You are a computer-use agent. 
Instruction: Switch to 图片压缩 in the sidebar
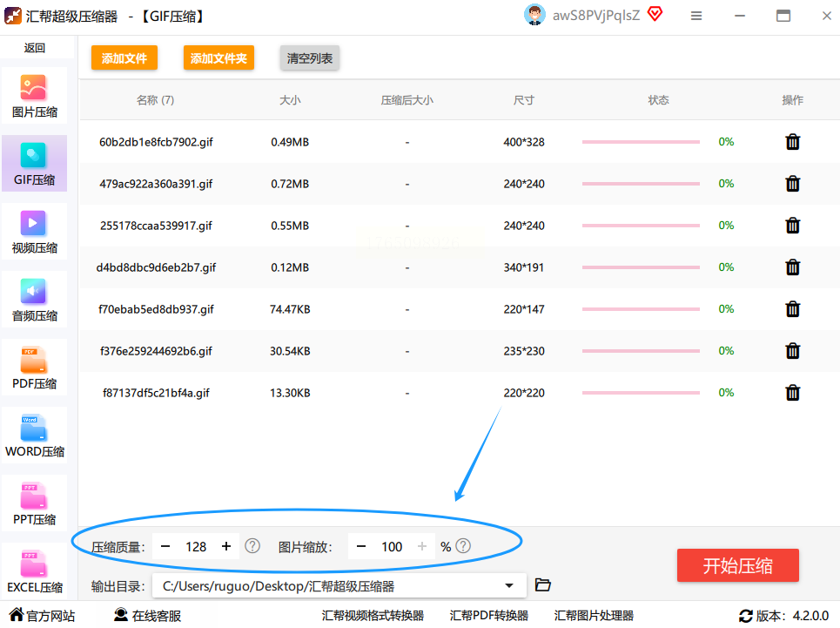pyautogui.click(x=34, y=96)
